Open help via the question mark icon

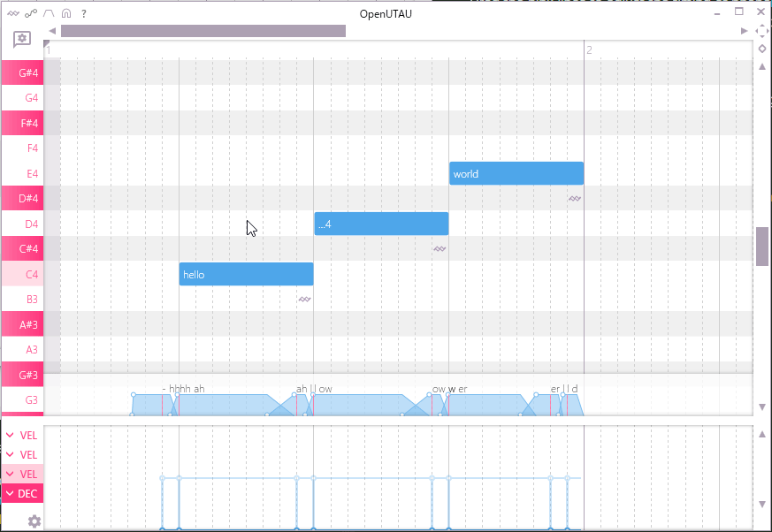point(84,14)
